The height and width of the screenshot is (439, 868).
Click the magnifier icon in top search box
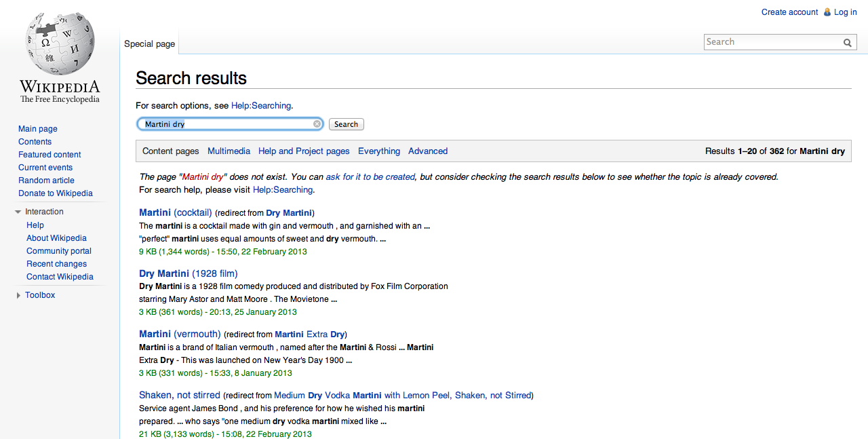coord(848,42)
